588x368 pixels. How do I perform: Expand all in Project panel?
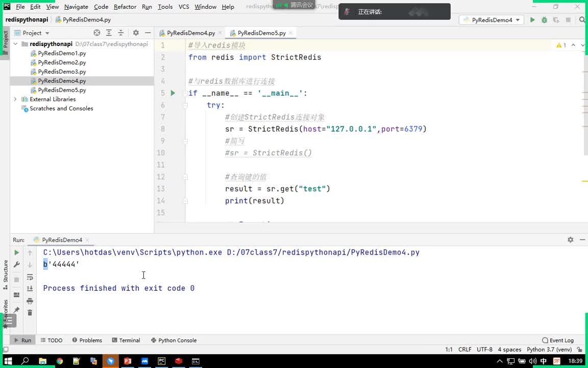tap(109, 33)
